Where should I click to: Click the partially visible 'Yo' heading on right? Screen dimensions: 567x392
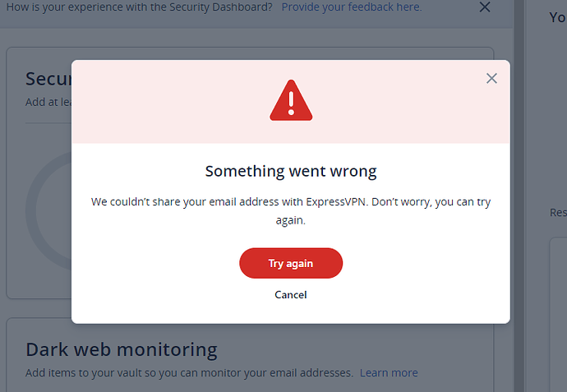[558, 17]
